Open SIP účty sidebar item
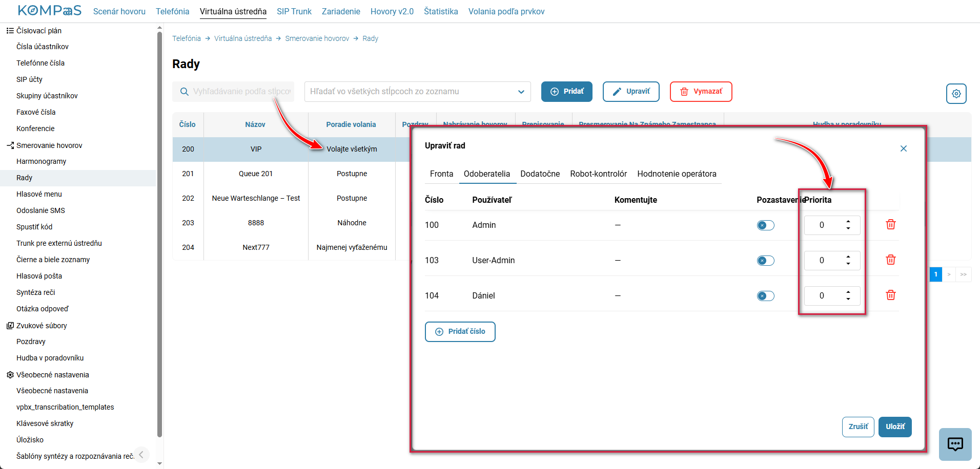The width and height of the screenshot is (980, 469). click(x=29, y=79)
